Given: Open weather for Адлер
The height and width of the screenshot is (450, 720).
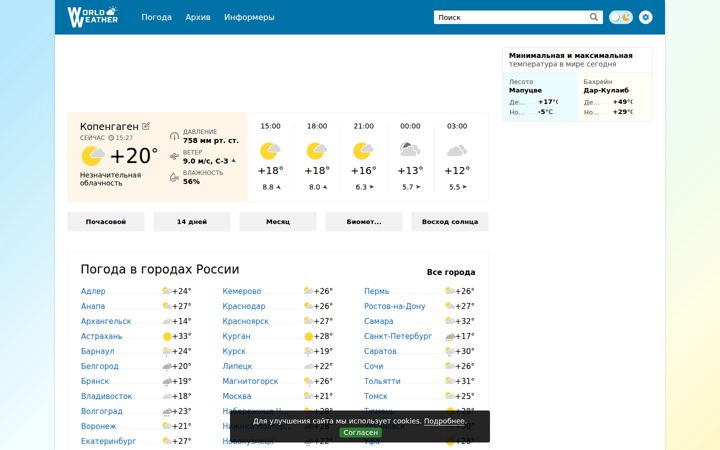Looking at the screenshot, I should point(93,291).
